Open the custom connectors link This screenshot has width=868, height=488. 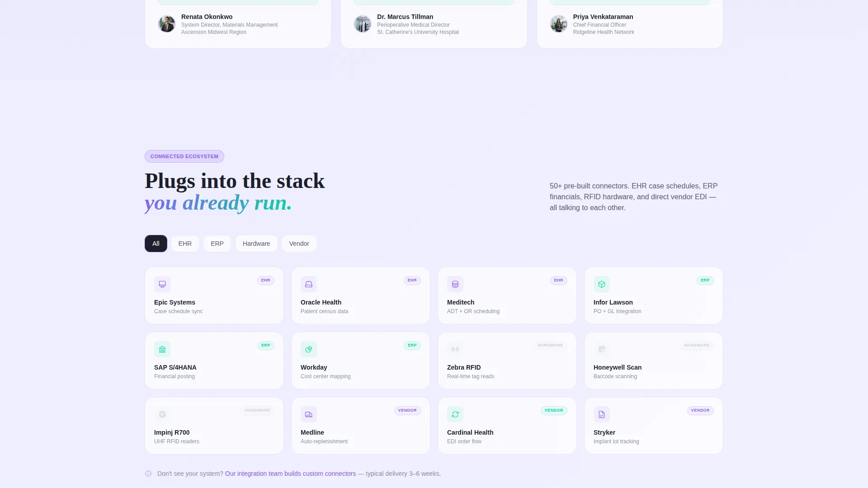[290, 474]
